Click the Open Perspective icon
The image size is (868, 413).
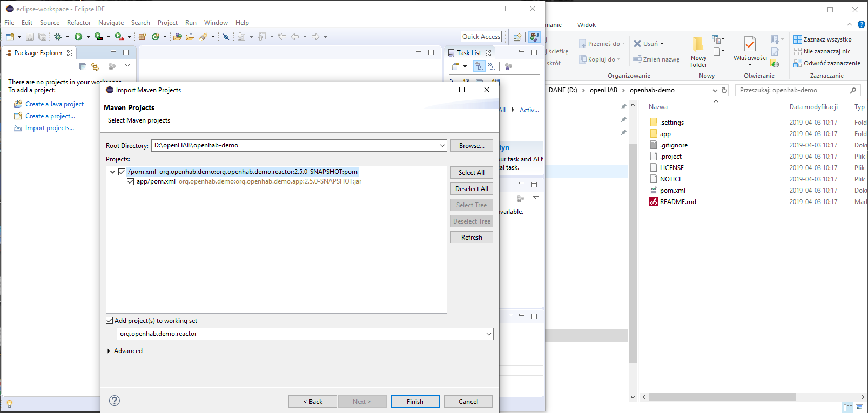pyautogui.click(x=517, y=37)
